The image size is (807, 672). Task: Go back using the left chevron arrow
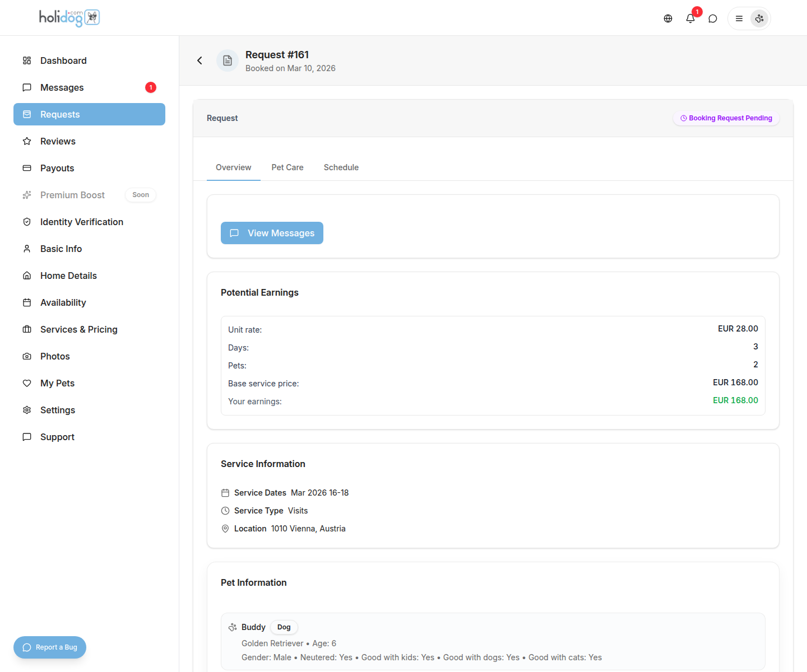(200, 60)
